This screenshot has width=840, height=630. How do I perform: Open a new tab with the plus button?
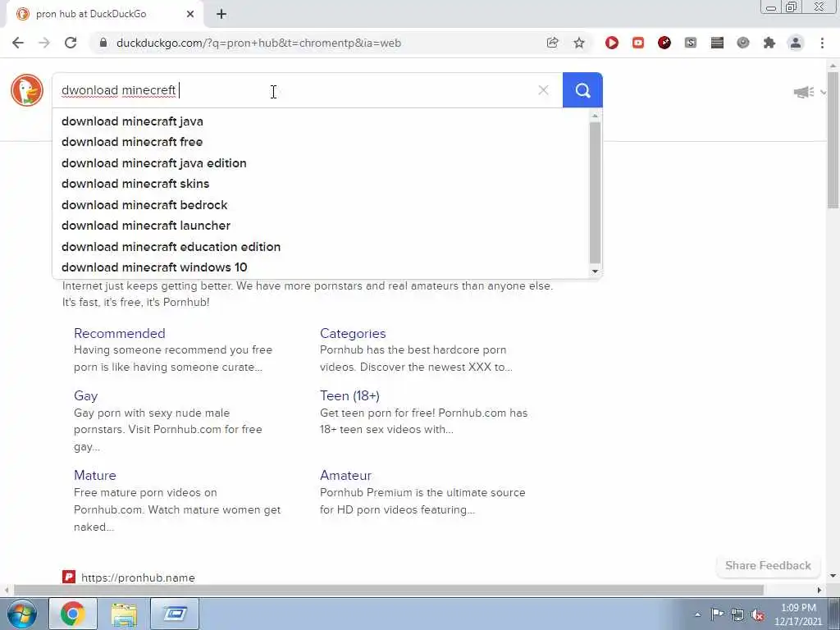pyautogui.click(x=221, y=14)
